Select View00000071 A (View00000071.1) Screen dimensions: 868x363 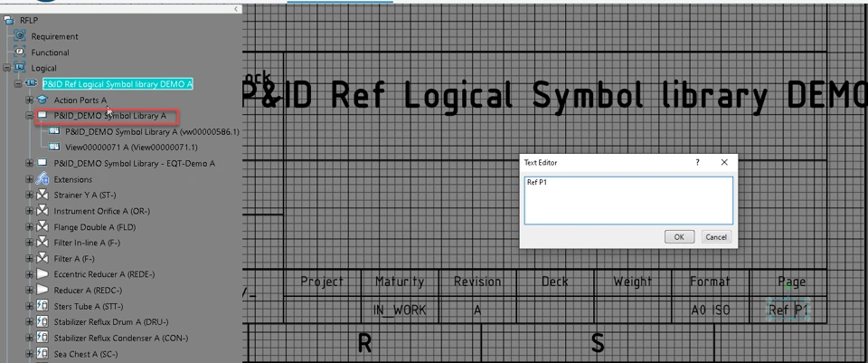click(131, 148)
